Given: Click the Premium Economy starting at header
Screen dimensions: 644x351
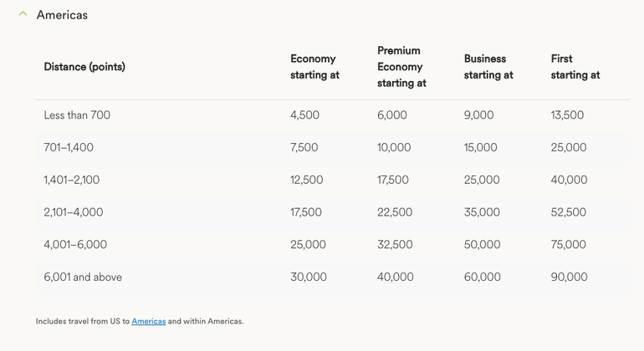Looking at the screenshot, I should pyautogui.click(x=401, y=67).
